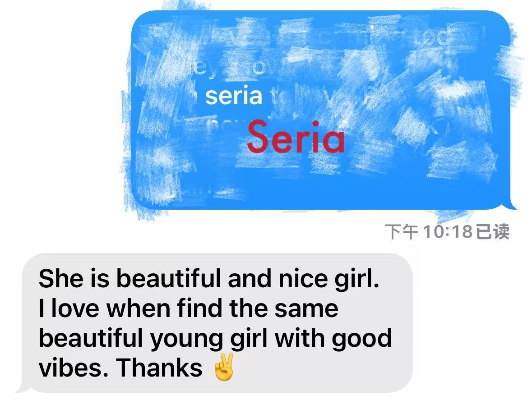
Task: Click the word beautiful on the third line
Action: click(x=91, y=338)
